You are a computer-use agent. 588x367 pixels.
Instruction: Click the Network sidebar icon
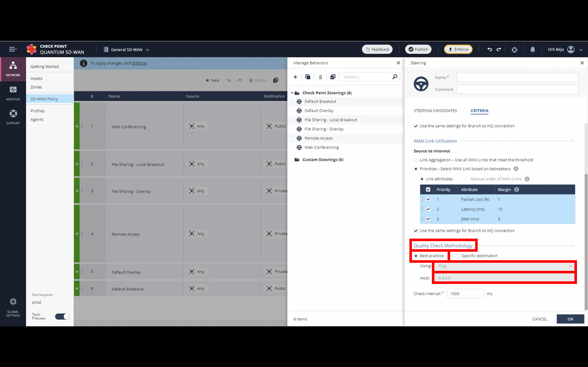(13, 69)
